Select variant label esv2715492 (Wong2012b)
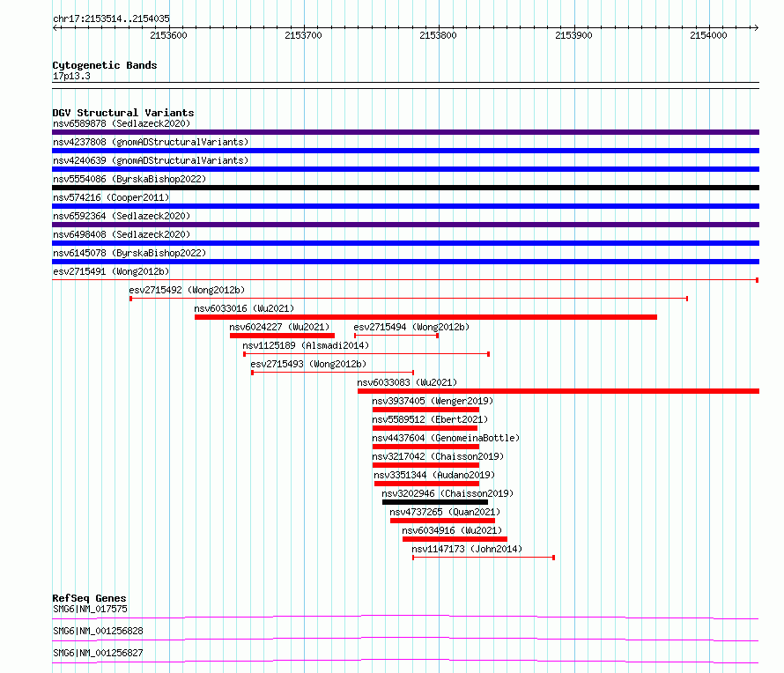This screenshot has width=784, height=673. click(x=187, y=290)
